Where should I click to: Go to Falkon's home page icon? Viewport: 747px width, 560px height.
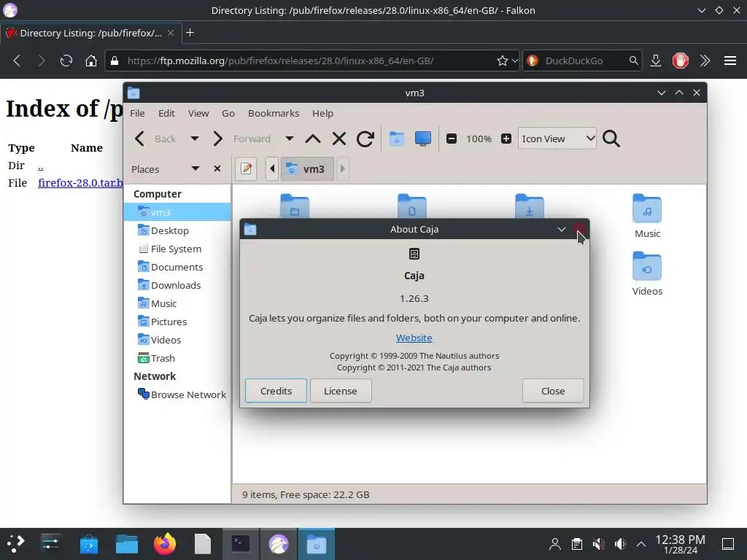91,61
